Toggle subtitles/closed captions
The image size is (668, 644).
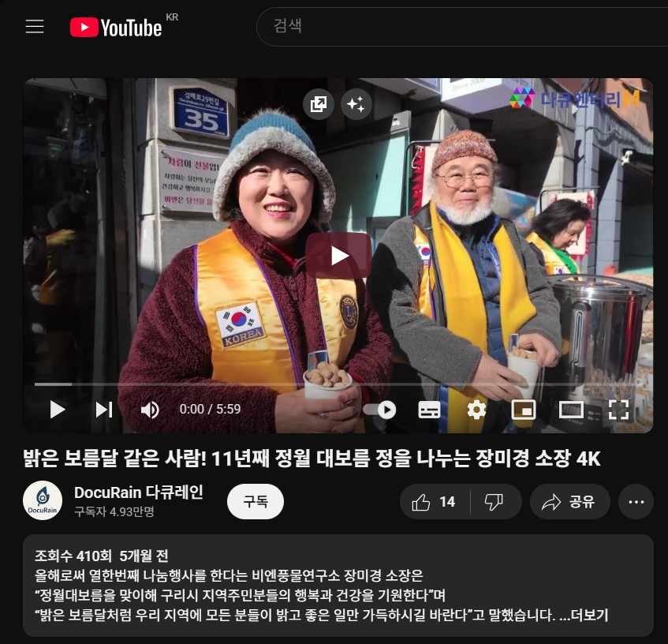(429, 410)
